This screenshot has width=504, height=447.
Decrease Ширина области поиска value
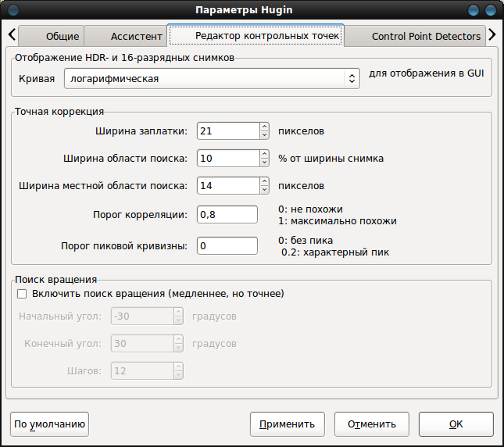click(265, 163)
